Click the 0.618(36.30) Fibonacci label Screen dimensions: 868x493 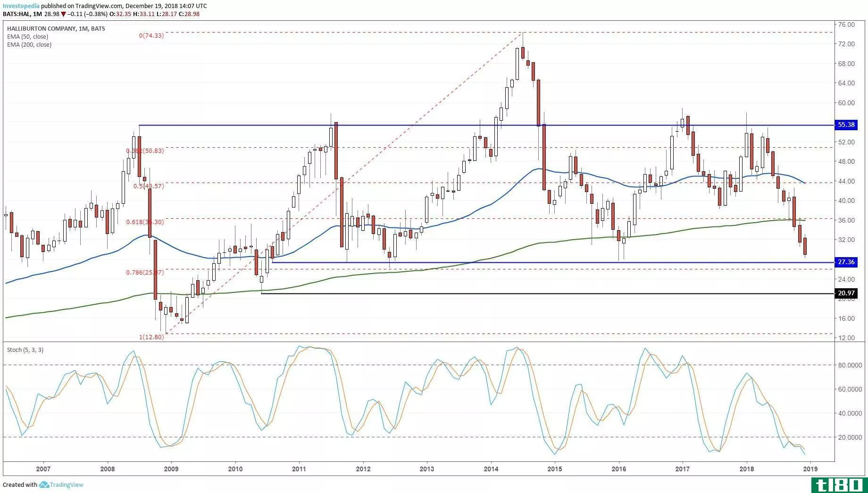pyautogui.click(x=145, y=222)
